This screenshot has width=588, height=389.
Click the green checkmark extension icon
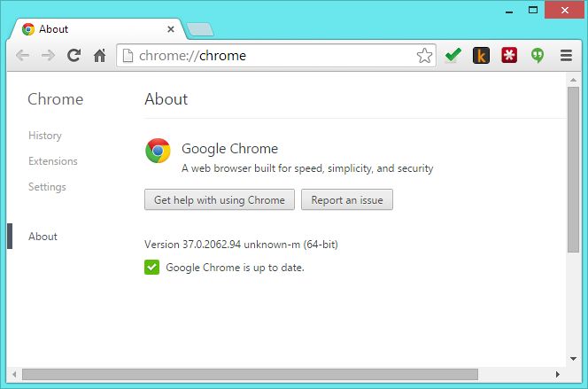tap(453, 56)
